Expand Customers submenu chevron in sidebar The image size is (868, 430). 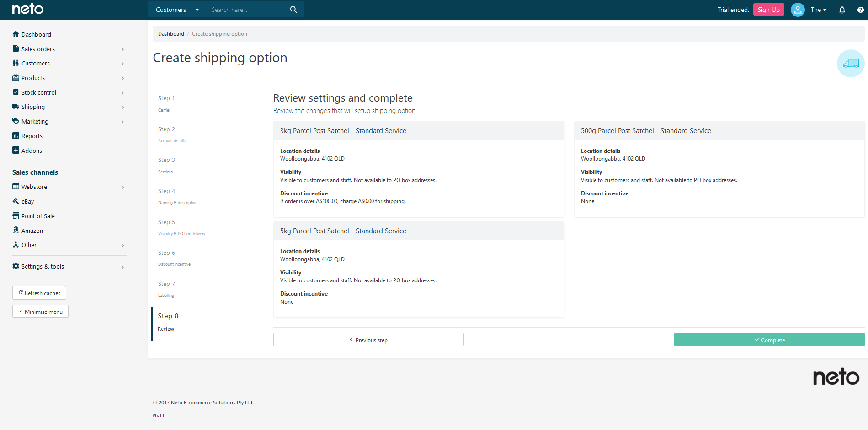coord(122,64)
